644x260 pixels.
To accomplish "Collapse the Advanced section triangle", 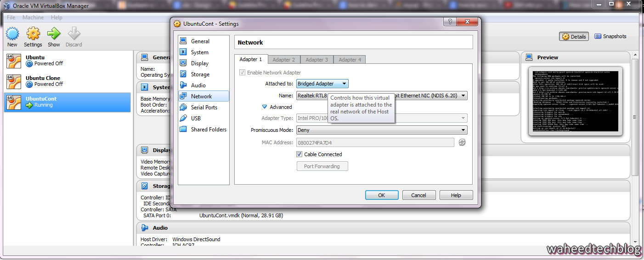I will [265, 107].
